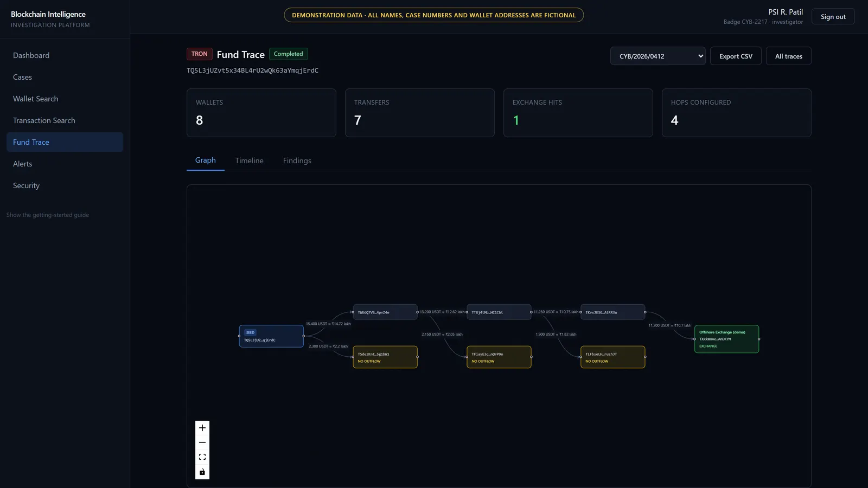Select wallet node TWUdQ7VB…4pvZ4e

point(385,312)
